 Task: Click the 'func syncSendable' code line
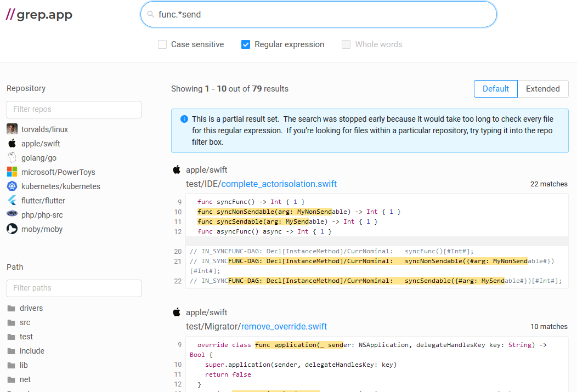coord(287,221)
